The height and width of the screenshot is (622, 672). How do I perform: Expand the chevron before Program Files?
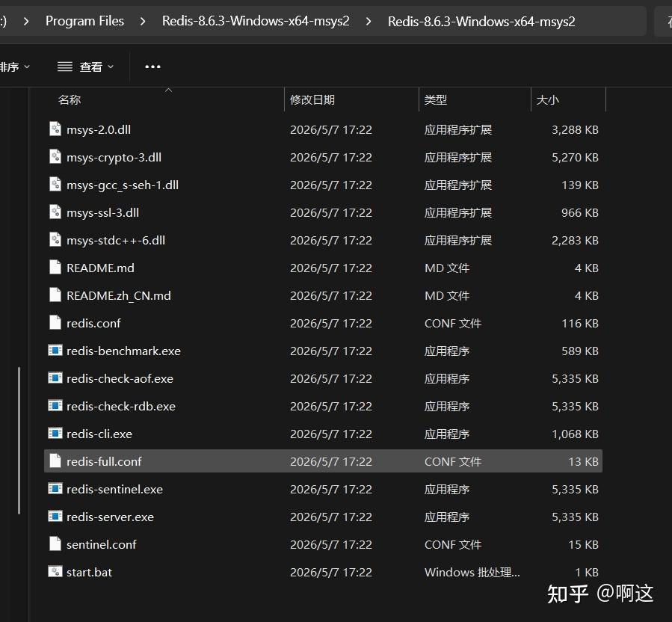point(26,21)
